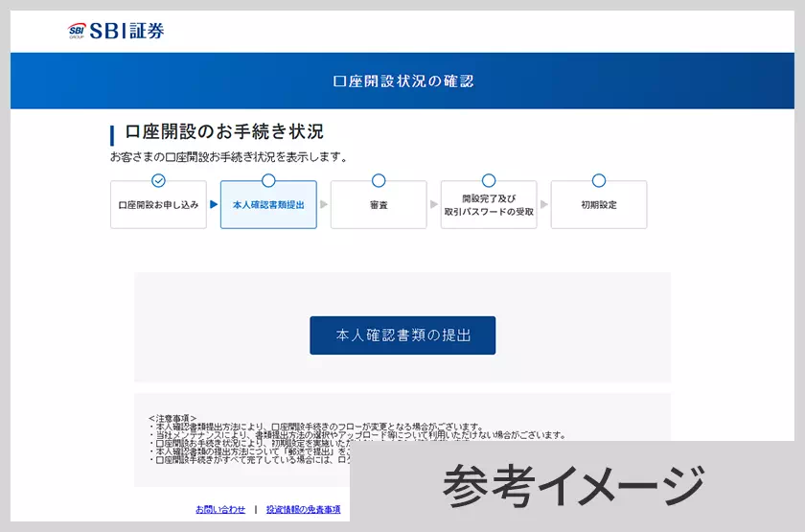
Task: Click the gray arrow between 本人確認書類提出 and 審査
Action: coord(324,204)
